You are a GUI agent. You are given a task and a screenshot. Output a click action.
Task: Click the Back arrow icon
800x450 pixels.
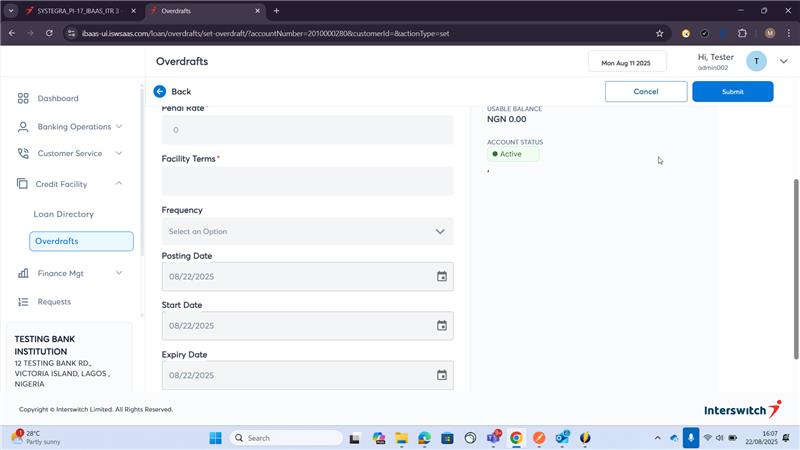pos(160,91)
